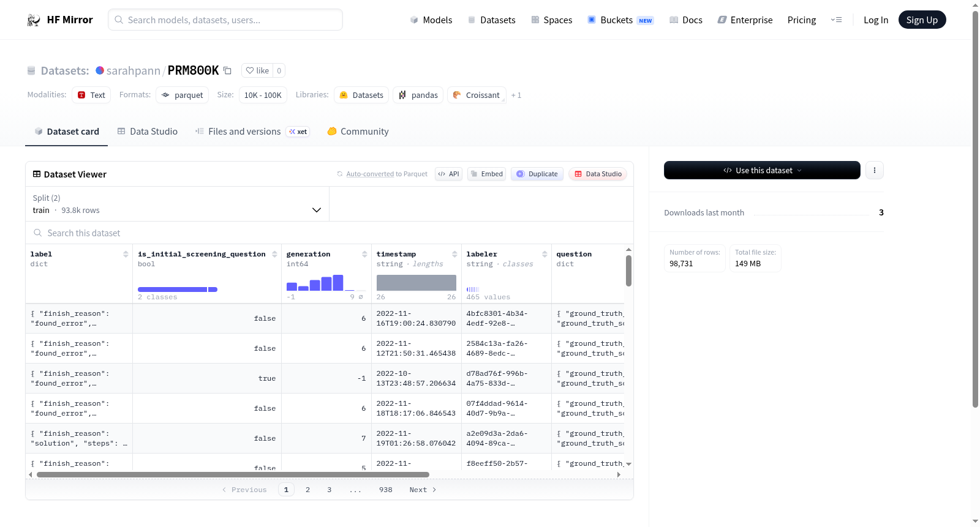
Task: Duplicate the dataset
Action: coord(537,174)
